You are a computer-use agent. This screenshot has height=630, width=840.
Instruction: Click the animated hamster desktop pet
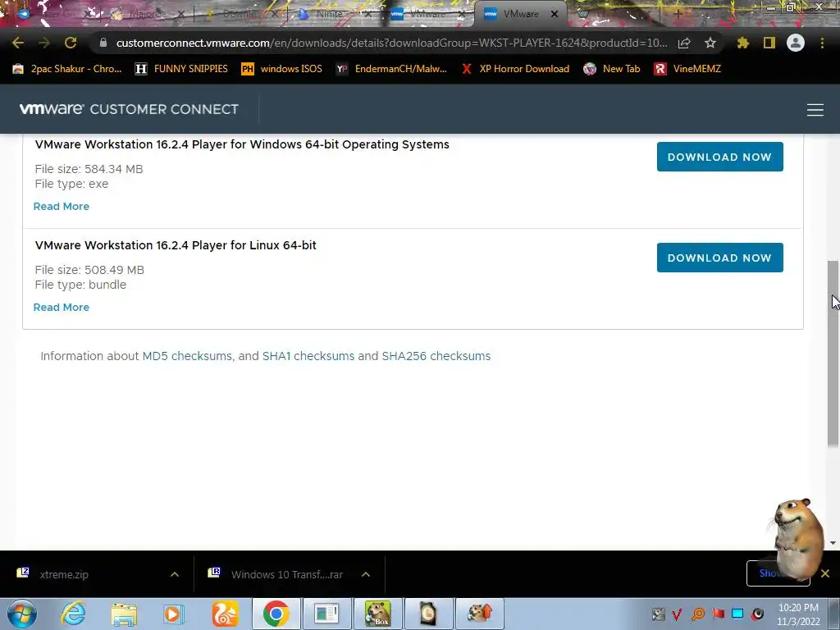[797, 538]
